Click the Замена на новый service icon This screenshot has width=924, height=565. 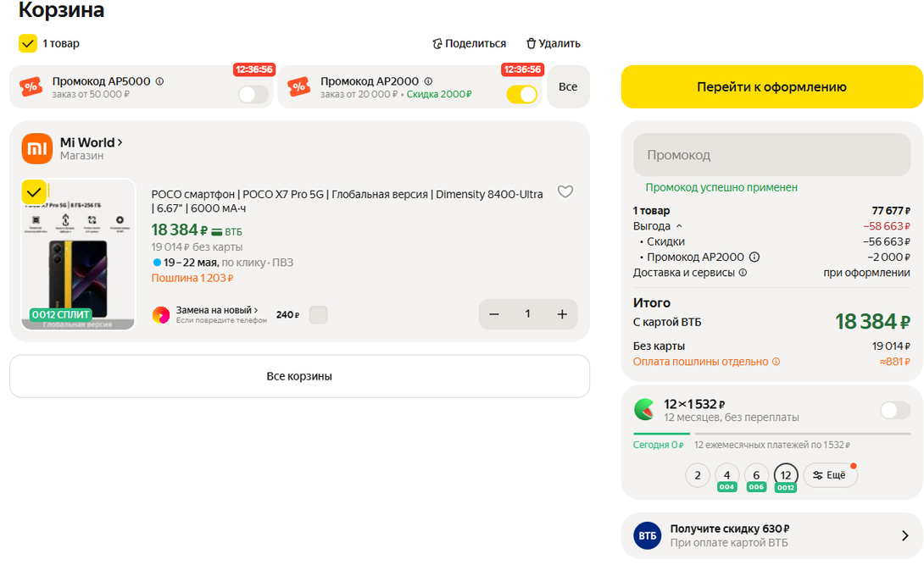pyautogui.click(x=161, y=315)
